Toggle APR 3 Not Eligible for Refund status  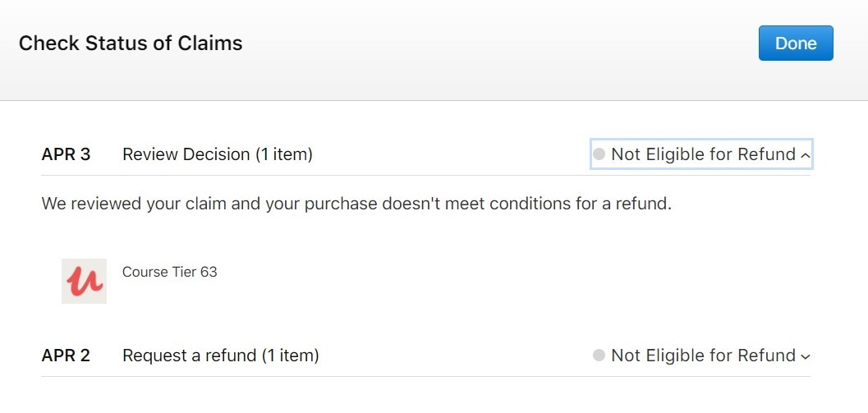[x=703, y=154]
